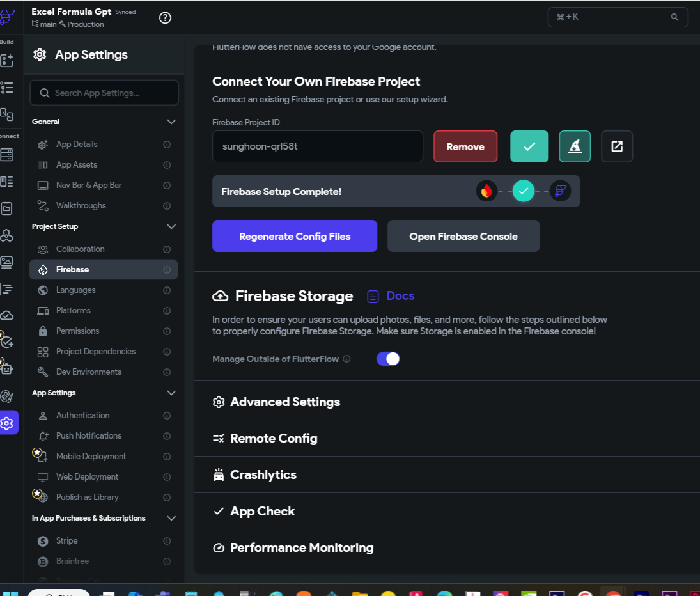Click the info icon beside Stripe
This screenshot has width=700, height=596.
(167, 541)
